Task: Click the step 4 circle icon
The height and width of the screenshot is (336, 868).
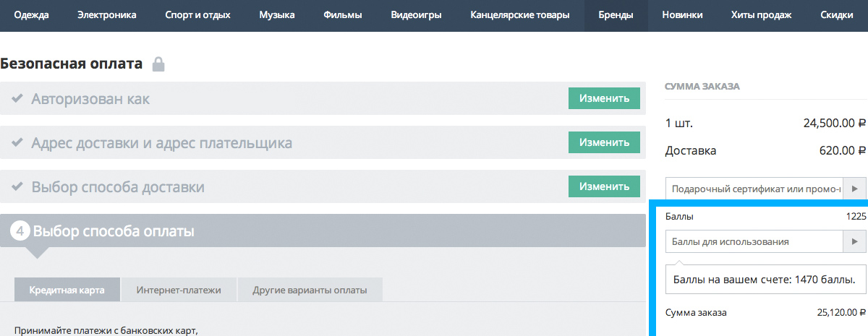Action: click(x=20, y=231)
